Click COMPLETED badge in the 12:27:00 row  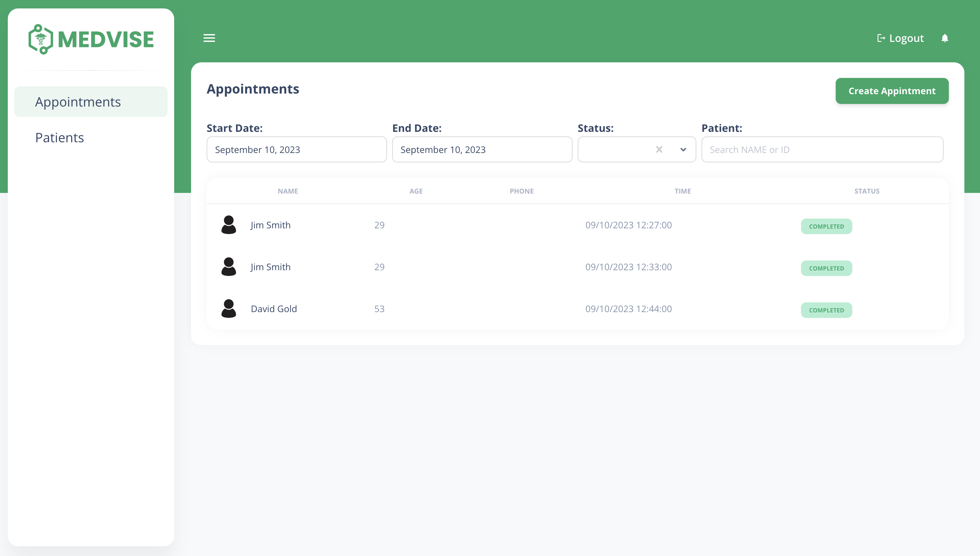826,226
